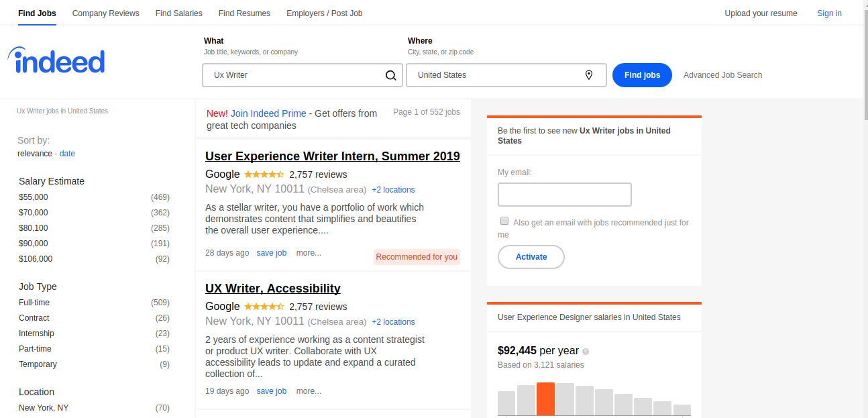Click the location pin icon in Where field

pyautogui.click(x=589, y=75)
